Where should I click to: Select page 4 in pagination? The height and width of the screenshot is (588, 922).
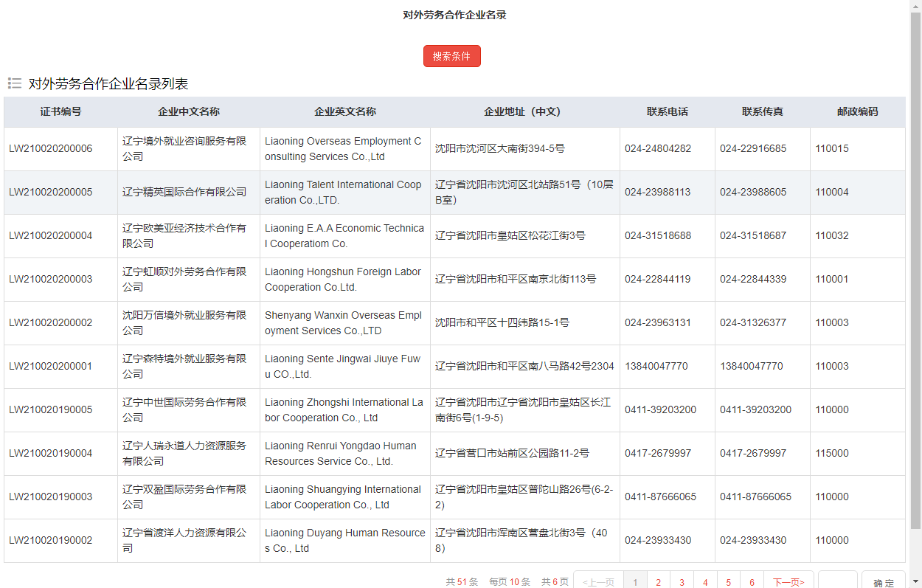[x=705, y=582]
